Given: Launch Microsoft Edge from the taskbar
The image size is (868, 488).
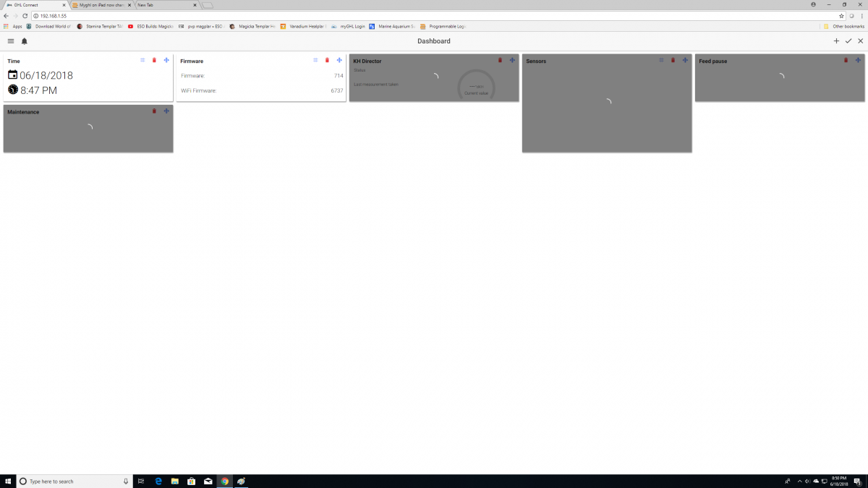Looking at the screenshot, I should [x=158, y=481].
